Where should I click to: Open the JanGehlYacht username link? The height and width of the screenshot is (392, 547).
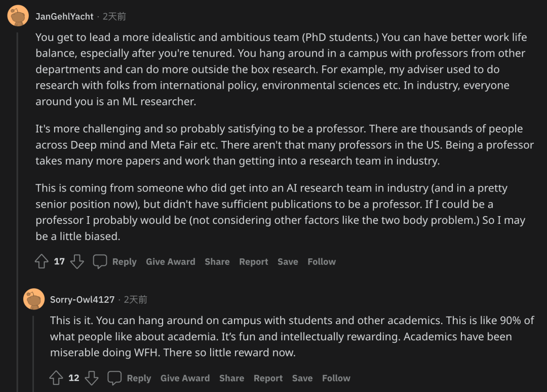(64, 17)
